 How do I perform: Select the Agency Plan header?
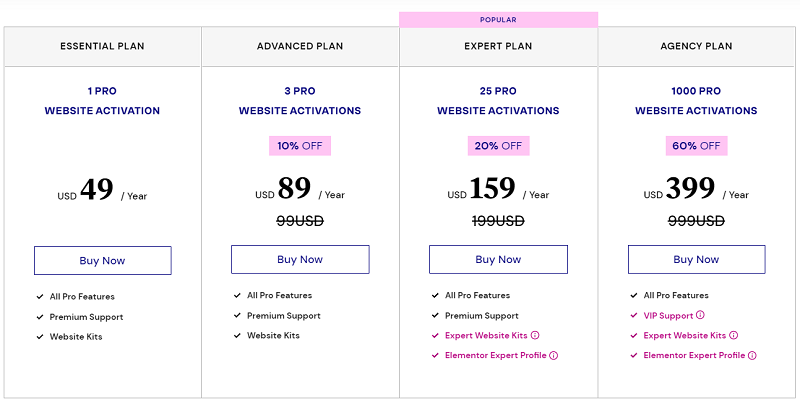(696, 46)
